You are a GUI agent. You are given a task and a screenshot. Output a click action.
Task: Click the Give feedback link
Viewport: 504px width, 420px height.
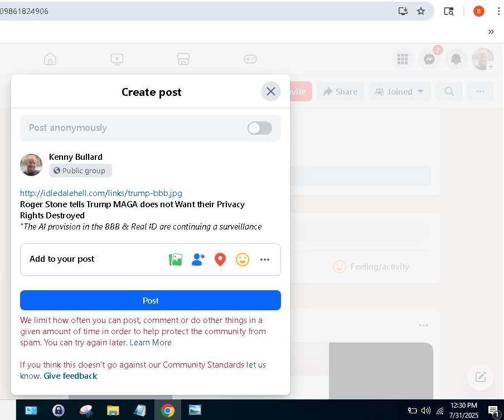[70, 376]
